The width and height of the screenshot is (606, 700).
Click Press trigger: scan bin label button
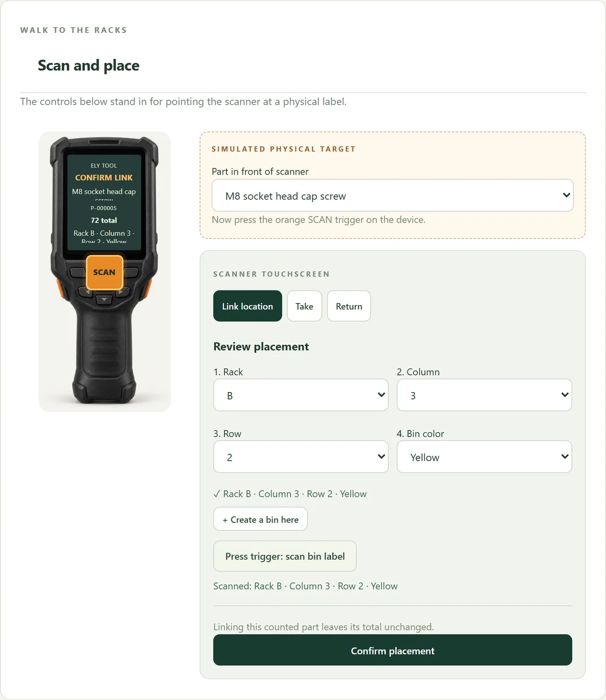285,556
